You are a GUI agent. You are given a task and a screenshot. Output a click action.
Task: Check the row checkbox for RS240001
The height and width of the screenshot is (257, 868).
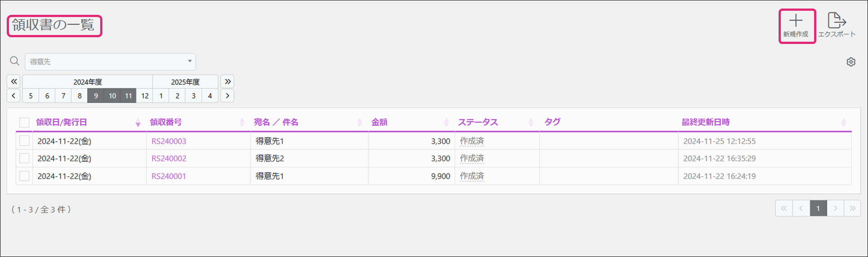[x=24, y=176]
